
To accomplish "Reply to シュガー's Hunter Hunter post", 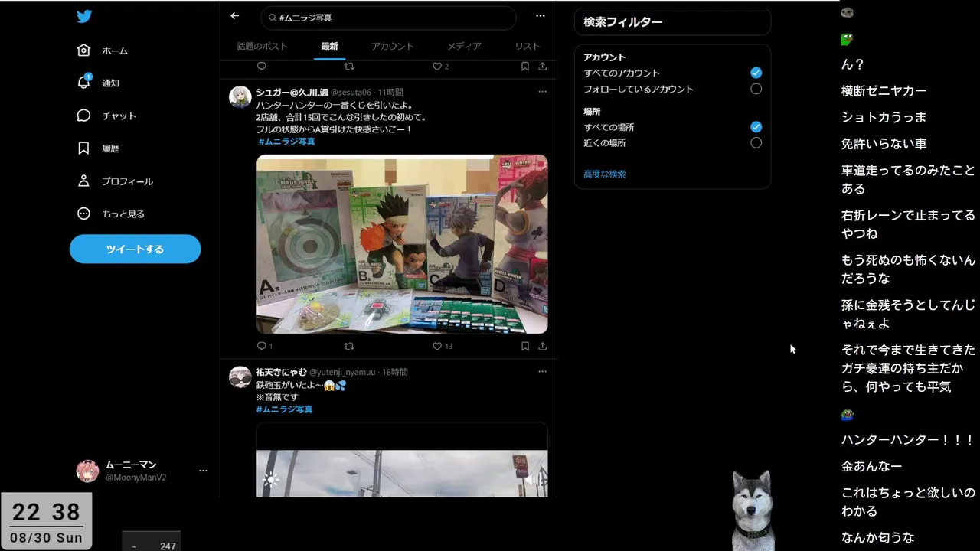I will pos(262,346).
